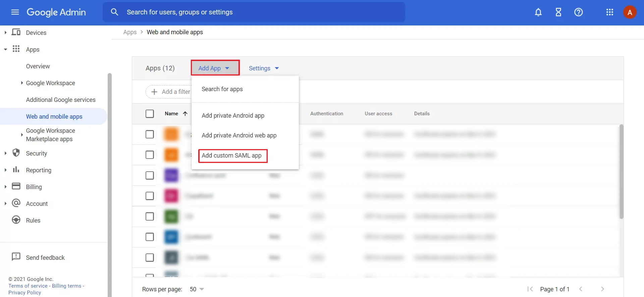Select Add custom SAML app

(x=245, y=156)
